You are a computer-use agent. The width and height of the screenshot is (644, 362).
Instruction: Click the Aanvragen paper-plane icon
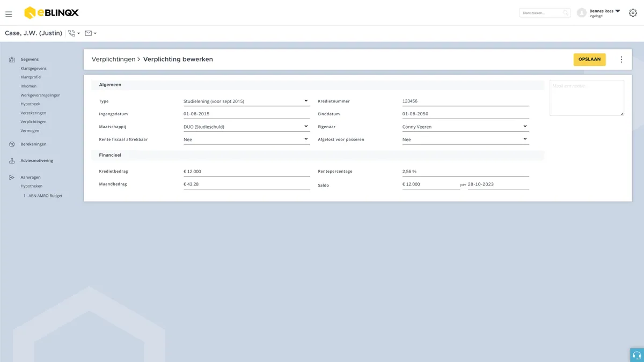tap(12, 177)
